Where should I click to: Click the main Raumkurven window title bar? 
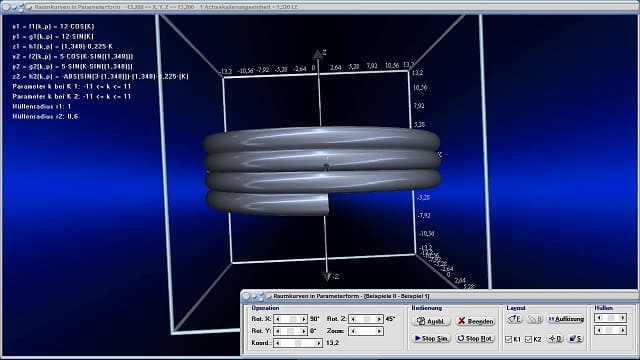pyautogui.click(x=320, y=7)
